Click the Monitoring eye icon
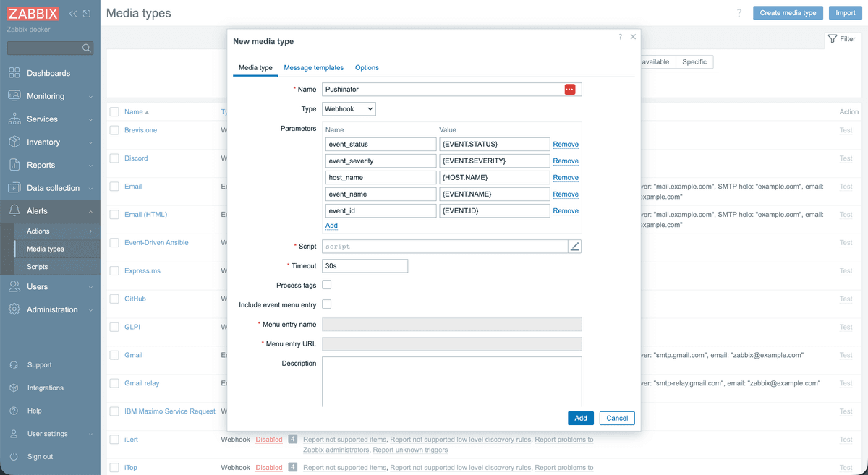This screenshot has width=868, height=475. coord(14,96)
